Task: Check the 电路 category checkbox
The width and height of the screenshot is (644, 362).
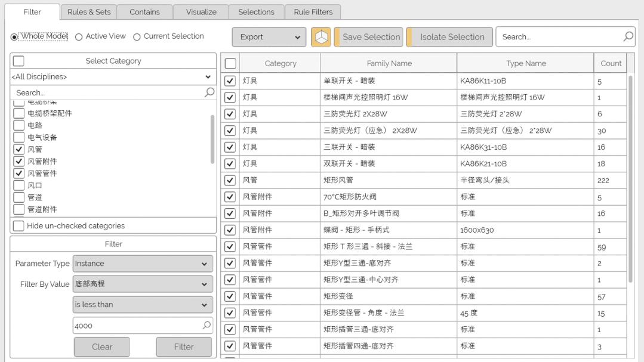Action: click(19, 125)
